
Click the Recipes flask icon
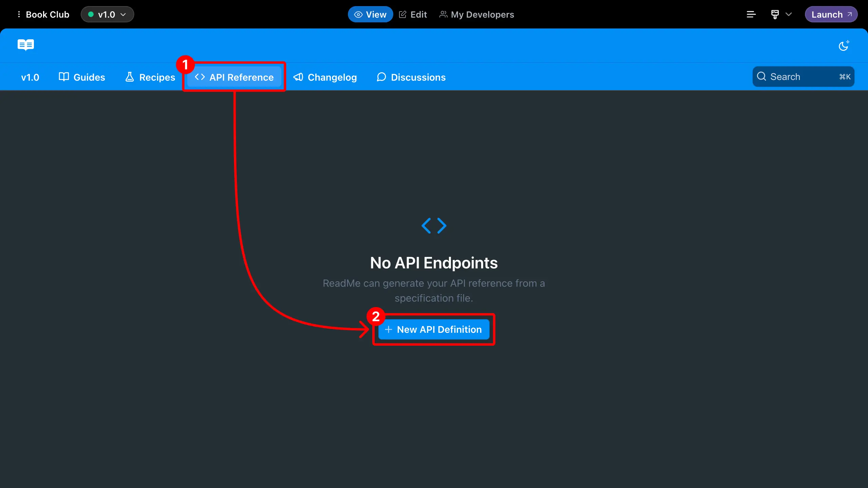[130, 77]
